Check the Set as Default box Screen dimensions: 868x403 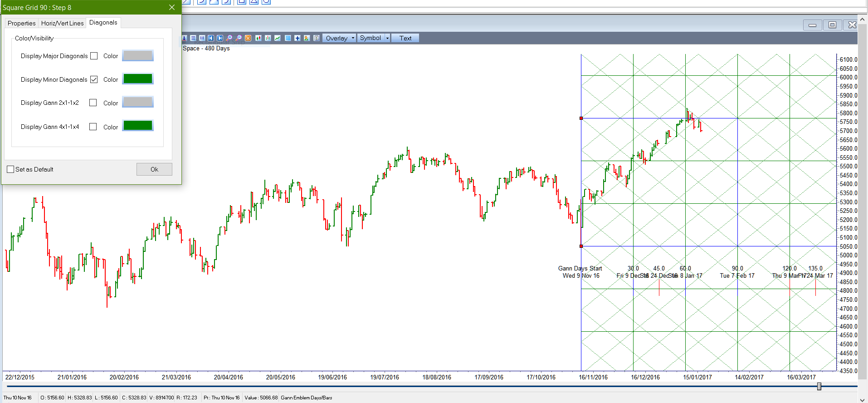pyautogui.click(x=10, y=169)
